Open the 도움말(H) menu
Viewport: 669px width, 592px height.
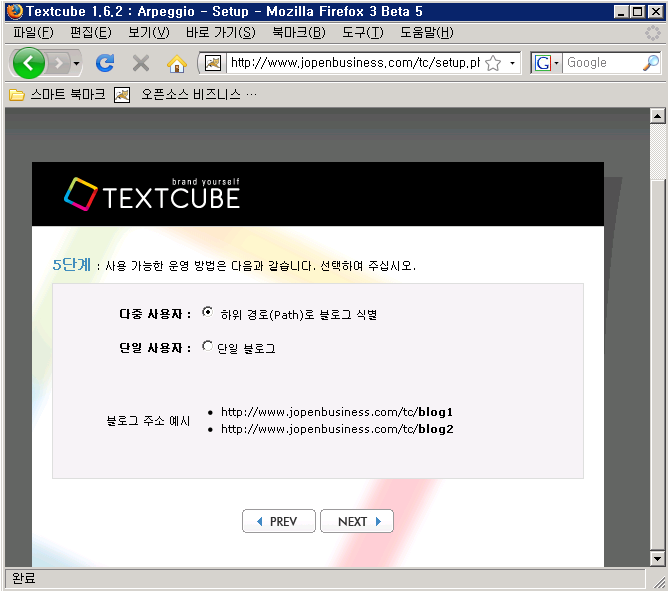pos(427,32)
